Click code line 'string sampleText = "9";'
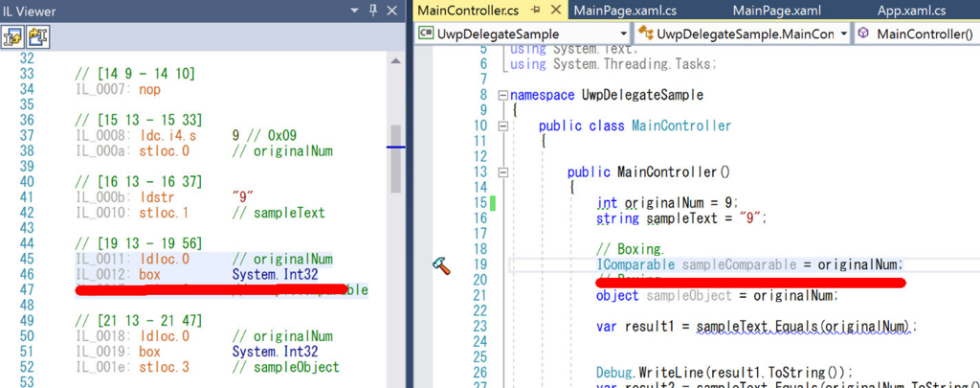980x388 pixels. point(681,219)
